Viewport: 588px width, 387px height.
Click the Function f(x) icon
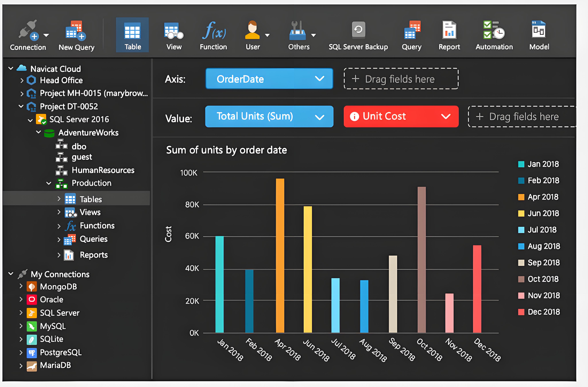click(214, 31)
